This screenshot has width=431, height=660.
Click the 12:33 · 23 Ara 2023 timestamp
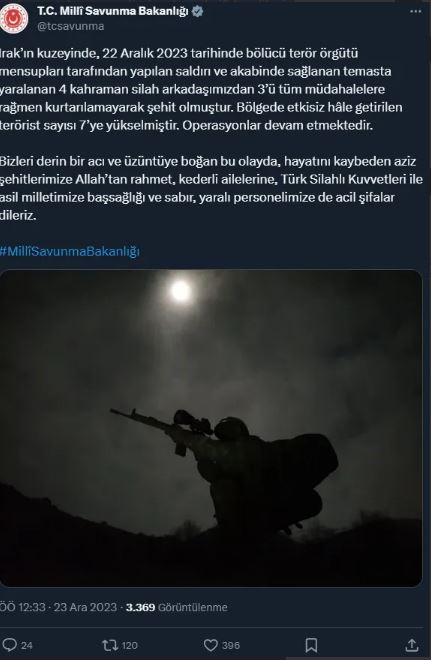click(59, 607)
